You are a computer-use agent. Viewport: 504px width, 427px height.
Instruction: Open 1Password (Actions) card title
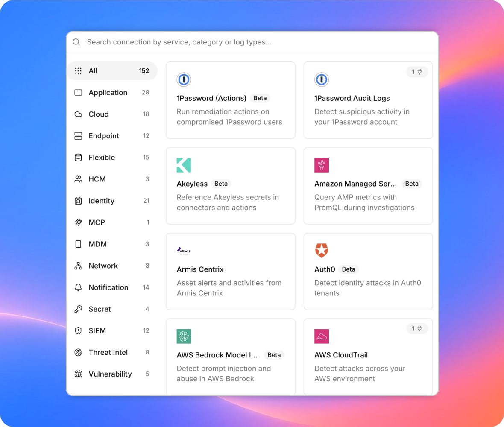point(211,98)
